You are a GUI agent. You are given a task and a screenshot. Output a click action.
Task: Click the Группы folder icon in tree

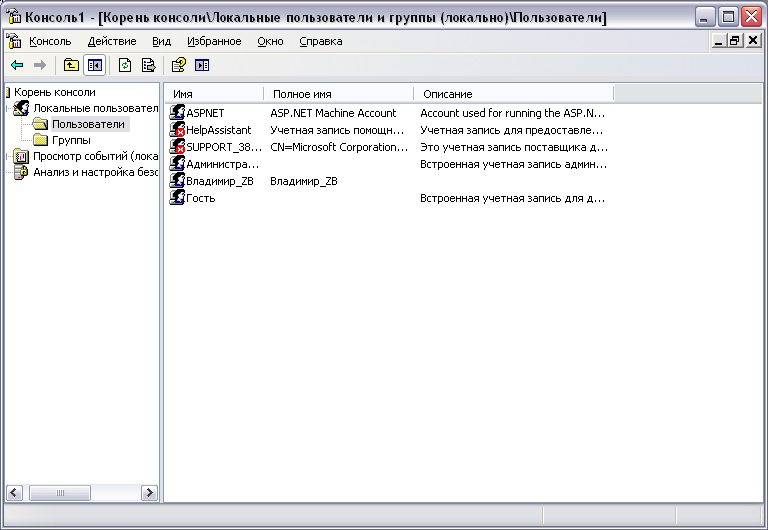(40, 140)
